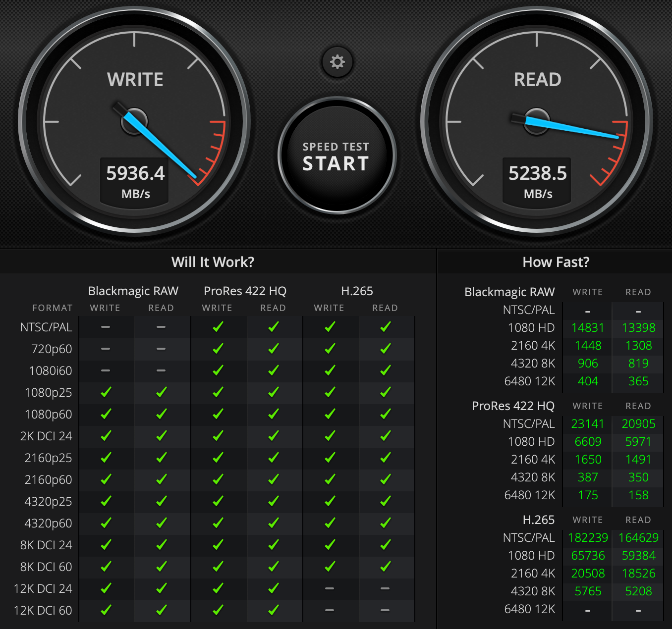Screen dimensions: 672x629
Task: Click the READ gauge speed readout 5238.5
Action: coord(538,173)
